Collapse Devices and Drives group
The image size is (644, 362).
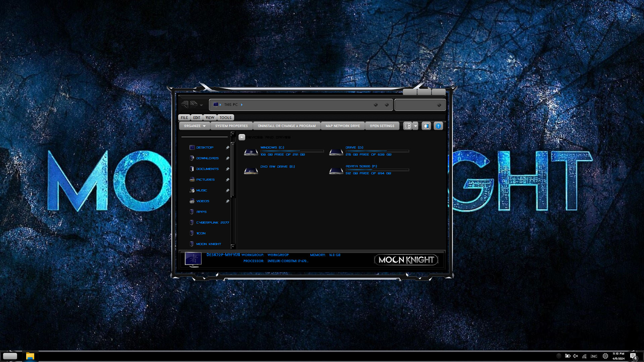click(x=242, y=137)
